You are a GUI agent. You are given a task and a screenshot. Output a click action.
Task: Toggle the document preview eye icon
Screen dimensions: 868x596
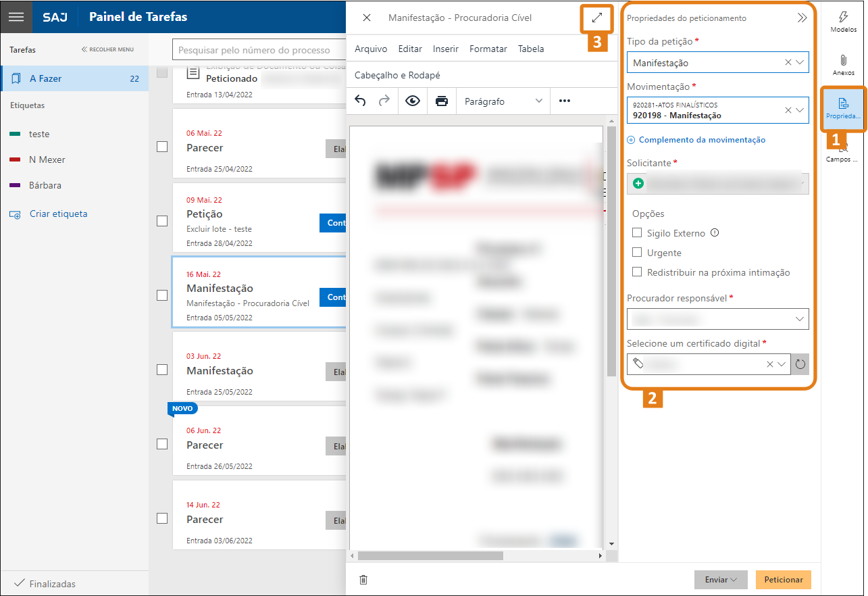pos(413,101)
